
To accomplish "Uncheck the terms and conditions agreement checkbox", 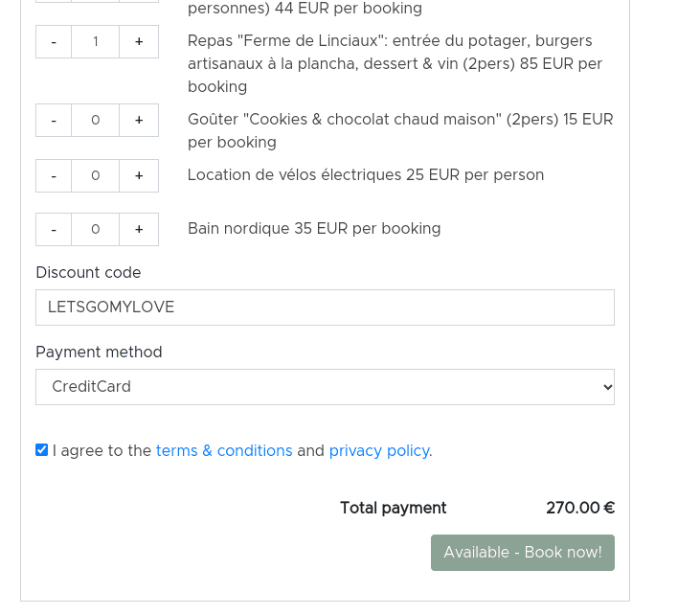I will tap(41, 449).
